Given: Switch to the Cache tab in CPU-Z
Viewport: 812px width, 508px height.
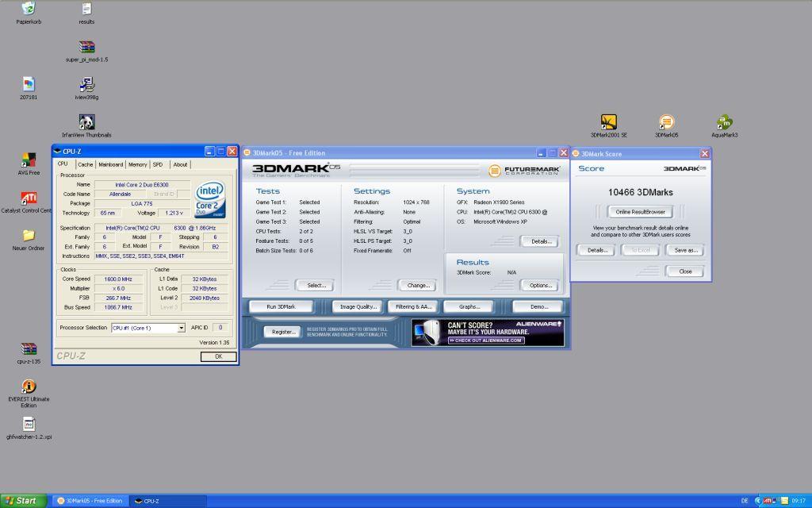Looking at the screenshot, I should tap(86, 164).
